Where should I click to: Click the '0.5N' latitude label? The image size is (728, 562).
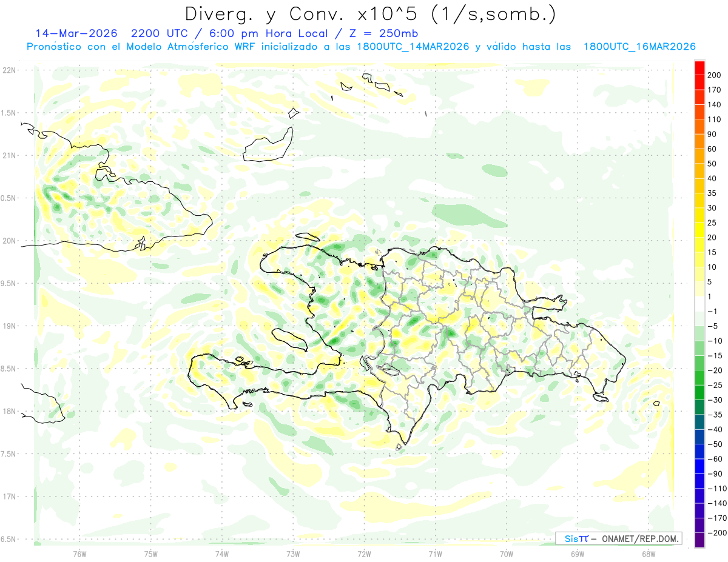[x=8, y=198]
